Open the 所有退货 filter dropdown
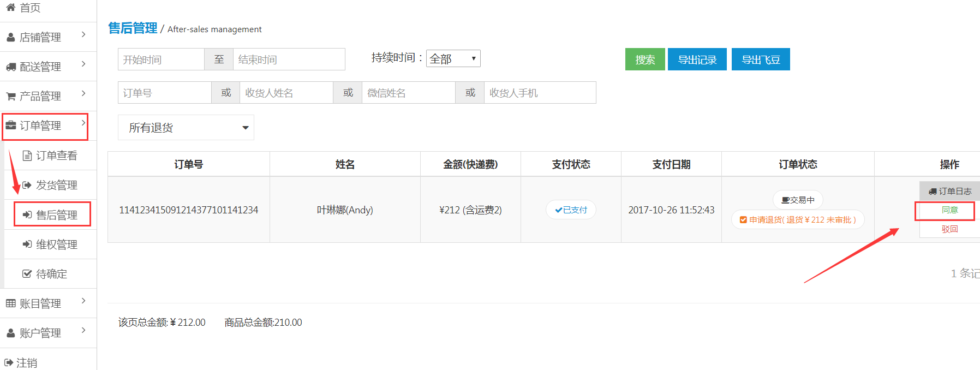980x370 pixels. (x=186, y=128)
